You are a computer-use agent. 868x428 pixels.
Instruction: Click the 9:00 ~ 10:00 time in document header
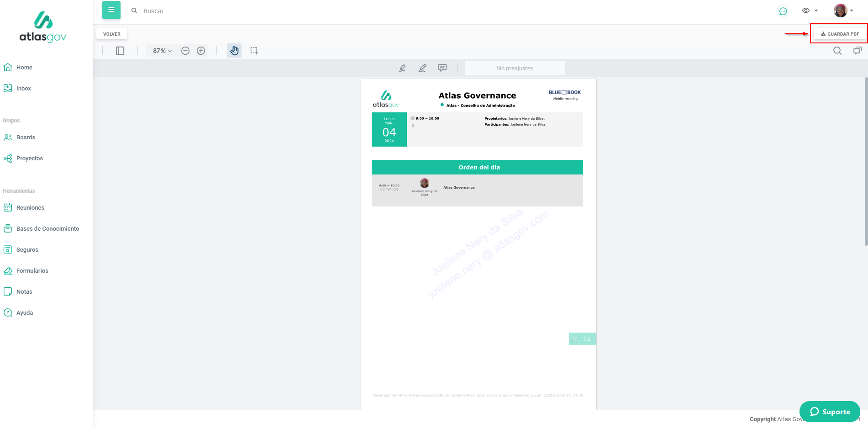click(427, 118)
